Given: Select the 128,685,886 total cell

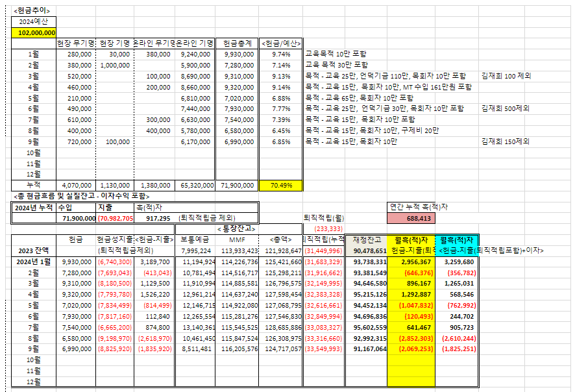Looking at the screenshot, I should [281, 328].
